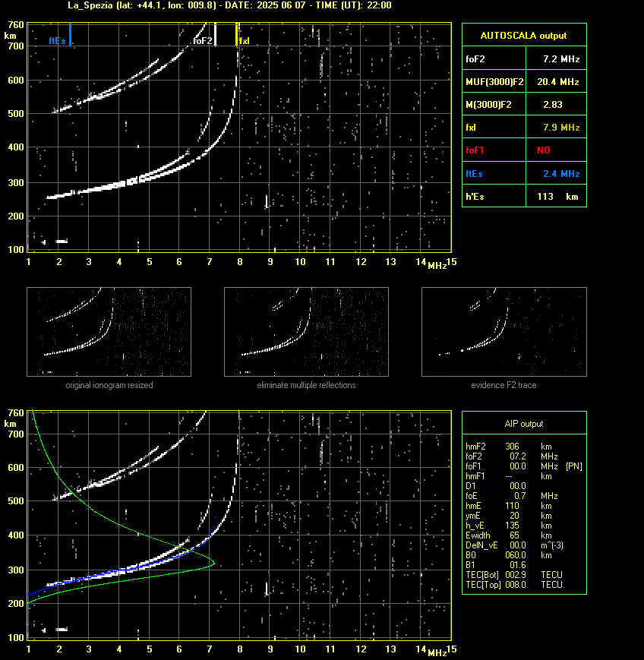Click the ymE 20 km row in the AIP output
The width and height of the screenshot is (644, 660).
point(509,516)
